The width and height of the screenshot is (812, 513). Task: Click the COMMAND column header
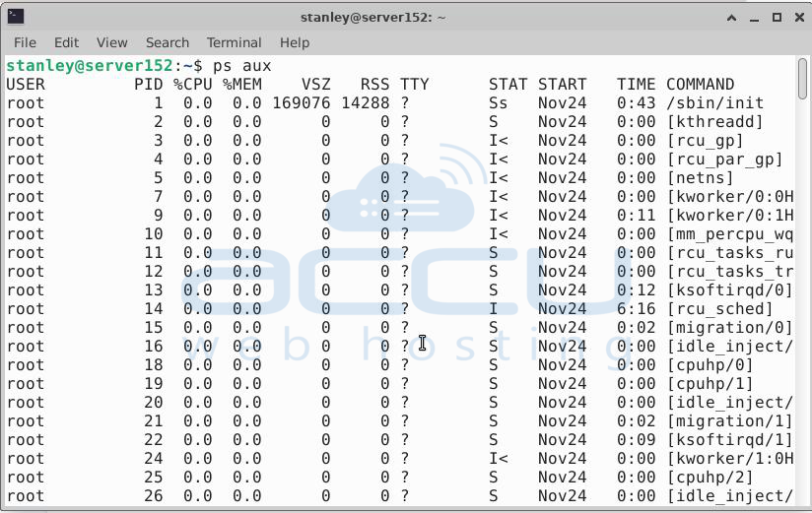[x=700, y=85]
